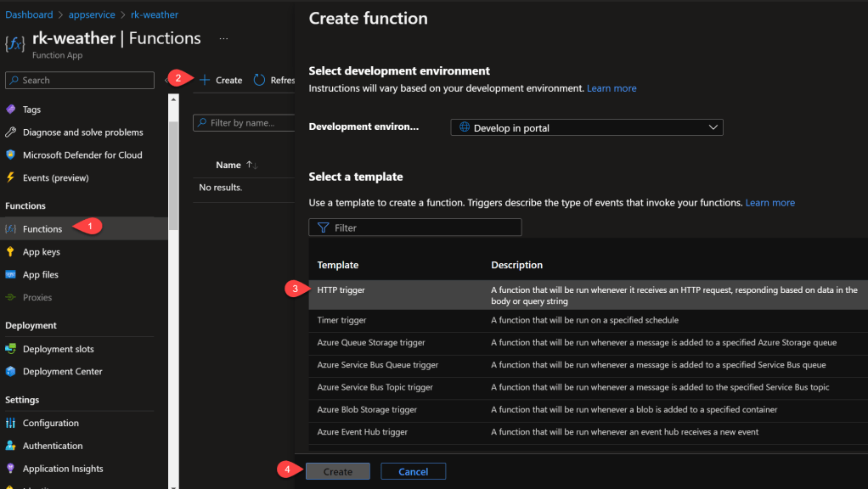Open App files icon in sidebar

(11, 275)
